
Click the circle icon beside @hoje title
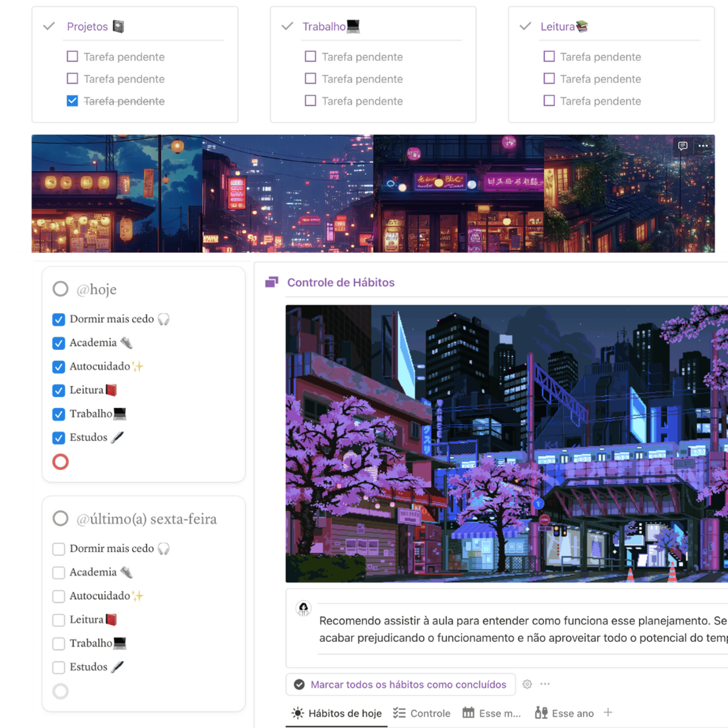(x=60, y=289)
